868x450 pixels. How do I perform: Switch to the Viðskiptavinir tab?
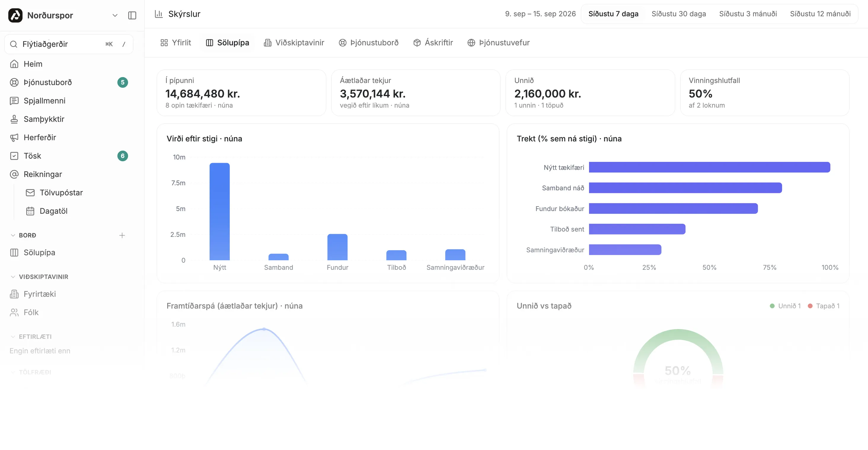tap(294, 43)
